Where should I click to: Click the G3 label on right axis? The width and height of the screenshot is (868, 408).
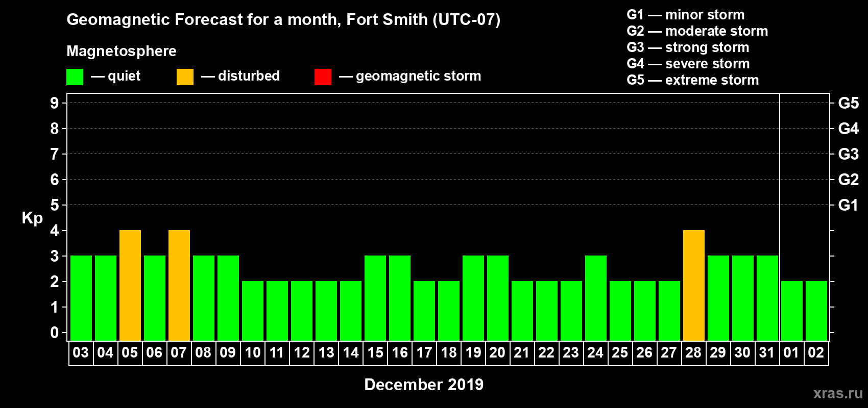(848, 154)
